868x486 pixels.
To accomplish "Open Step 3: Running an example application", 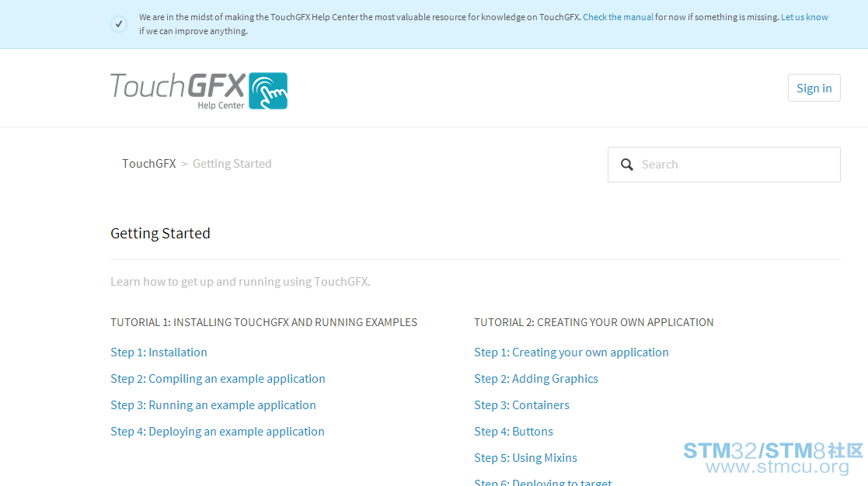I will coord(213,405).
